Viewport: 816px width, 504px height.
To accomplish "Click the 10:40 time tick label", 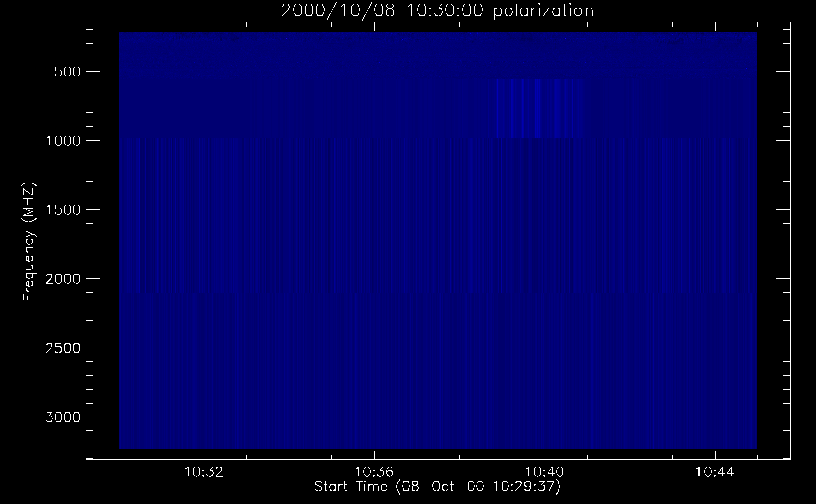I will pyautogui.click(x=545, y=473).
